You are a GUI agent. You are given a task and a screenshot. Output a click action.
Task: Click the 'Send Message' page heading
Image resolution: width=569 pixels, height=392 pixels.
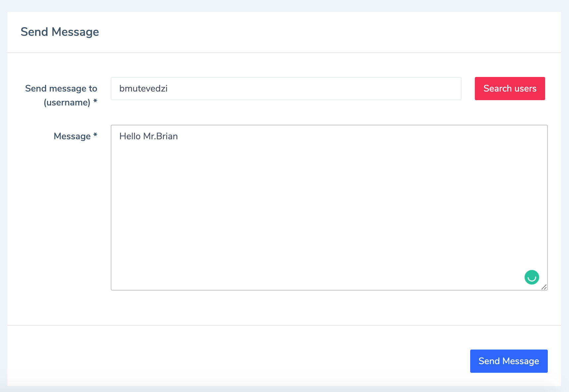pos(60,32)
